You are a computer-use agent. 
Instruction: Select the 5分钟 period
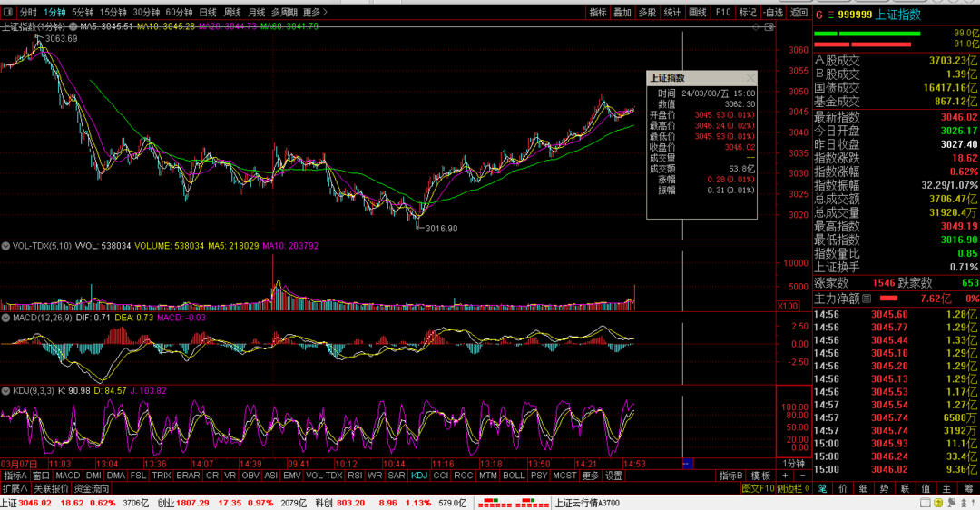(82, 12)
